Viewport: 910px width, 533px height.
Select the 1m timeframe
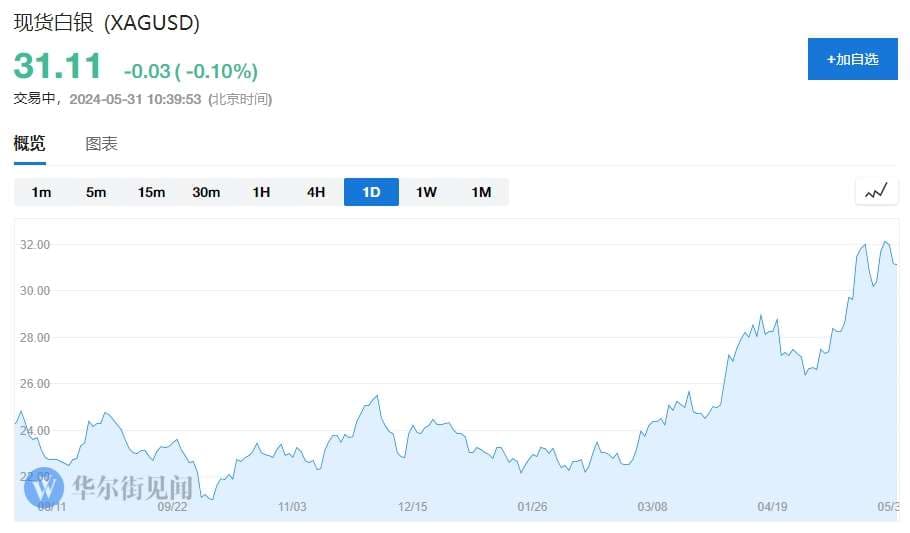(x=41, y=192)
